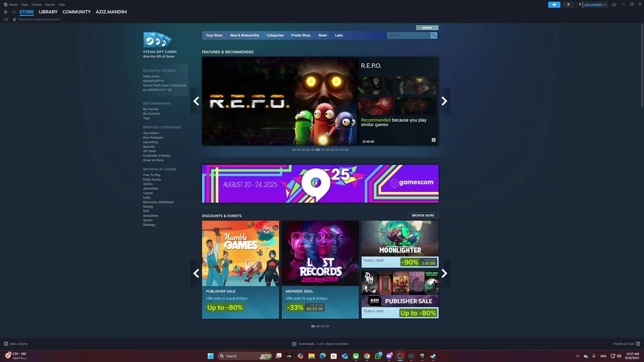
Task: Open the Steam taskbar icon
Action: pyautogui.click(x=433, y=356)
